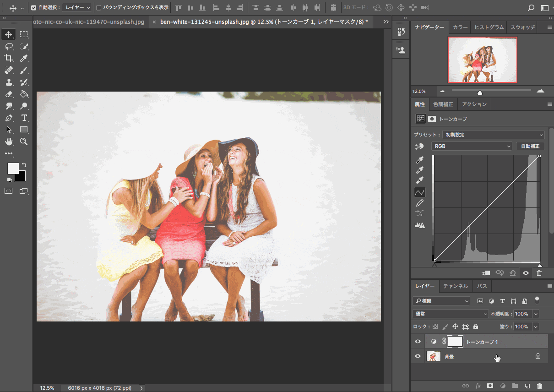Toggle curves adjustment visibility in Properties
The width and height of the screenshot is (554, 392).
[526, 273]
